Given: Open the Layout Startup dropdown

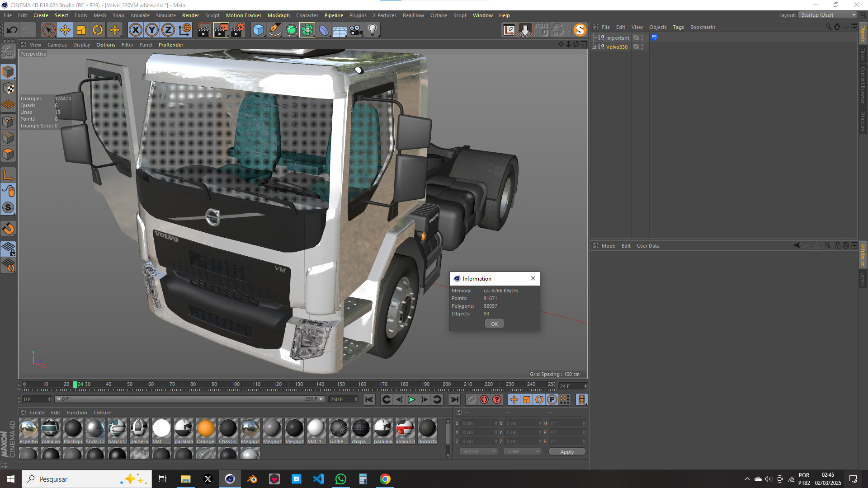Looking at the screenshot, I should point(828,15).
